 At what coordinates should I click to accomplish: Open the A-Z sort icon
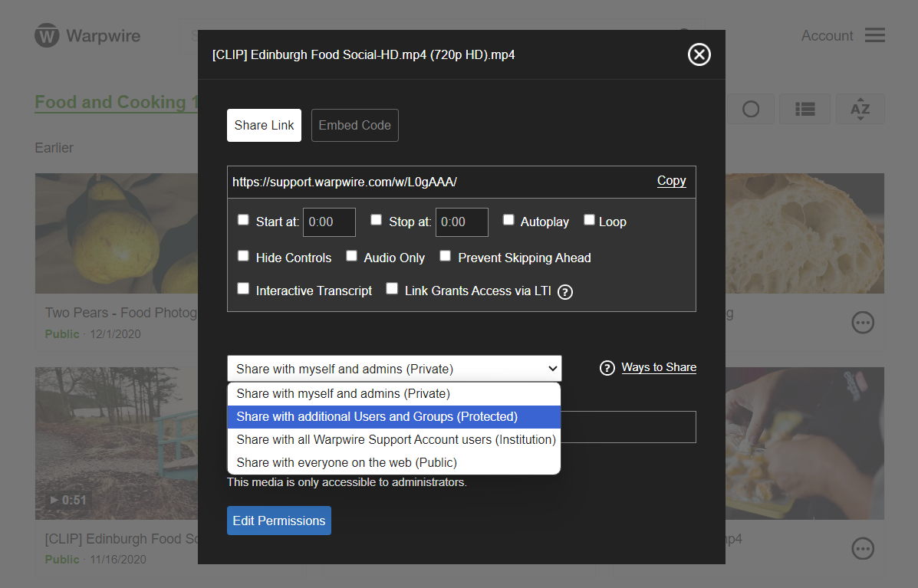pos(860,110)
